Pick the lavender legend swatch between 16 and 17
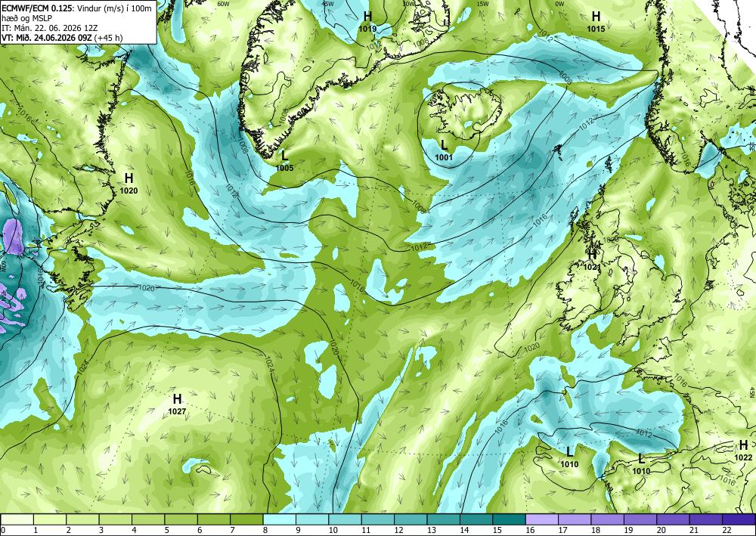This screenshot has height=536, width=756. tap(541, 519)
